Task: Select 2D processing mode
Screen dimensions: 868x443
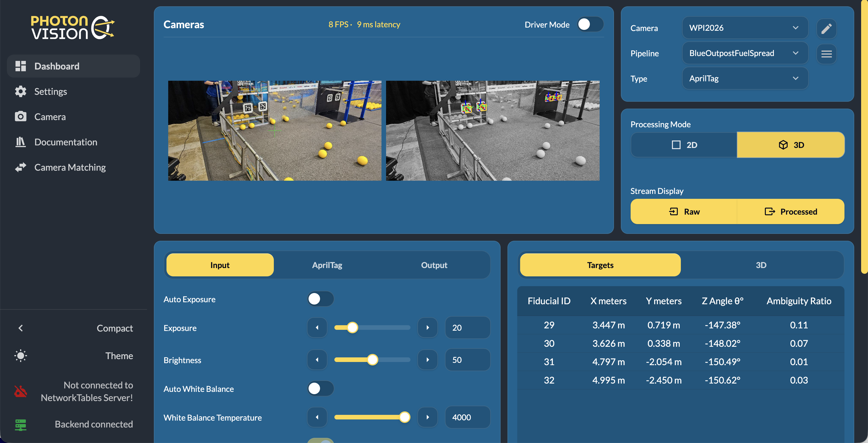Action: (x=684, y=145)
